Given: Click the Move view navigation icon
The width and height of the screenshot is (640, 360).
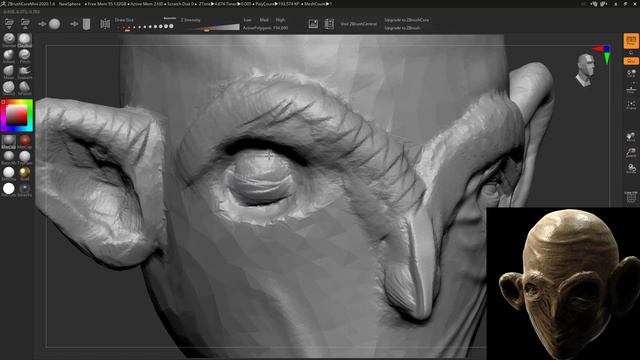Looking at the screenshot, I should pos(631,137).
